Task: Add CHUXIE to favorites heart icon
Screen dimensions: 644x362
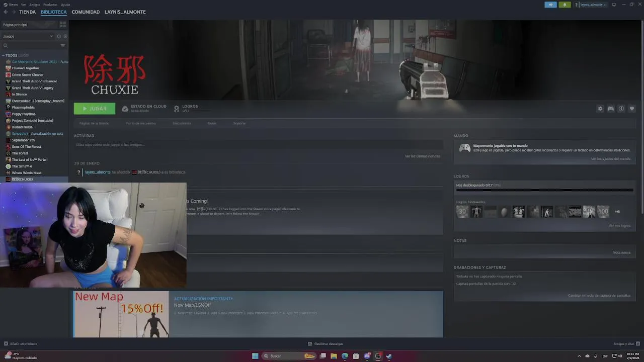Action: (632, 109)
